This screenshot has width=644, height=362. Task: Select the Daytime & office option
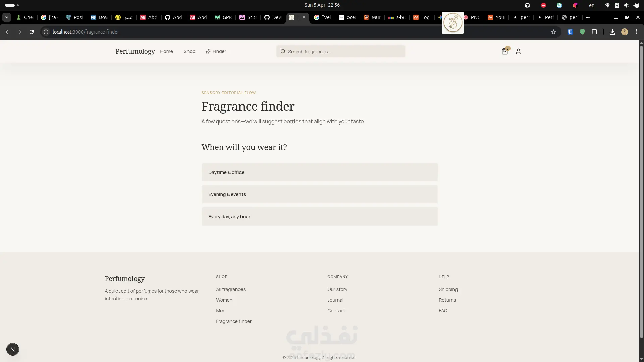319,172
